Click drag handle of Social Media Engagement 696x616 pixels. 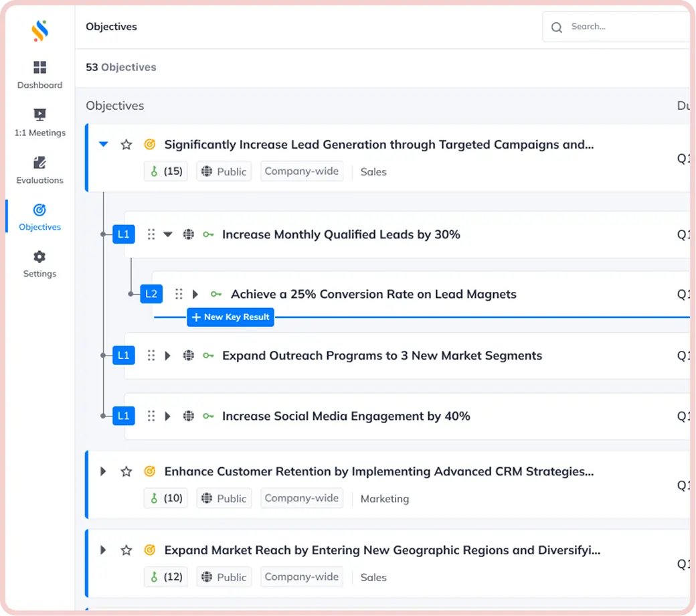(151, 416)
